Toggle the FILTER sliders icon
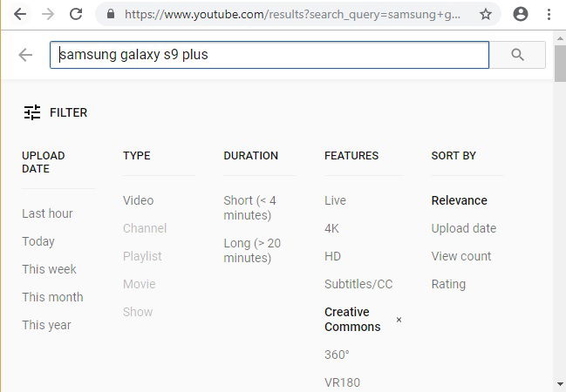This screenshot has width=566, height=392. click(x=32, y=112)
